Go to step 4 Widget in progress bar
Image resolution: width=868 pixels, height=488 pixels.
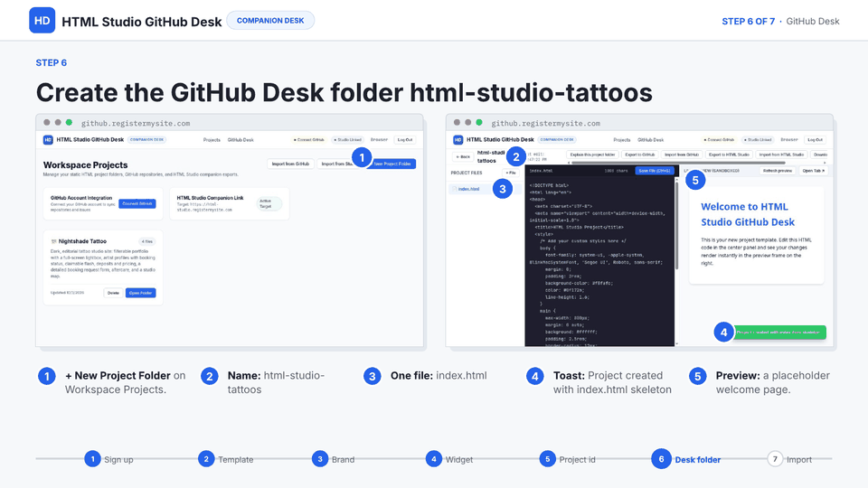click(x=449, y=459)
